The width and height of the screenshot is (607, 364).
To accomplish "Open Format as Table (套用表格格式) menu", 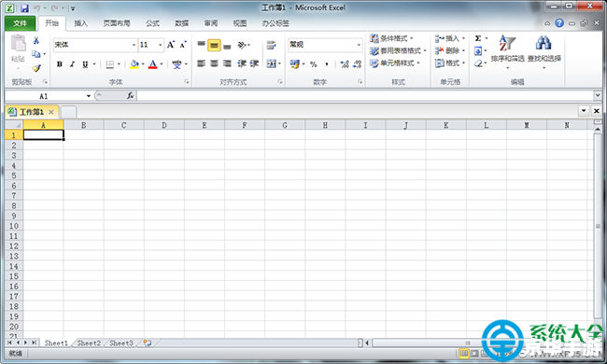I will click(x=398, y=50).
